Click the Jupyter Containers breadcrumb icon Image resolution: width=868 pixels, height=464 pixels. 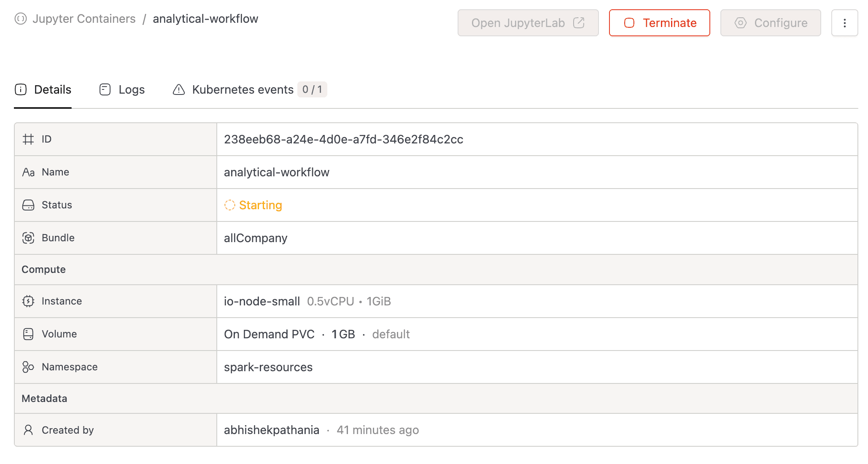coord(20,19)
